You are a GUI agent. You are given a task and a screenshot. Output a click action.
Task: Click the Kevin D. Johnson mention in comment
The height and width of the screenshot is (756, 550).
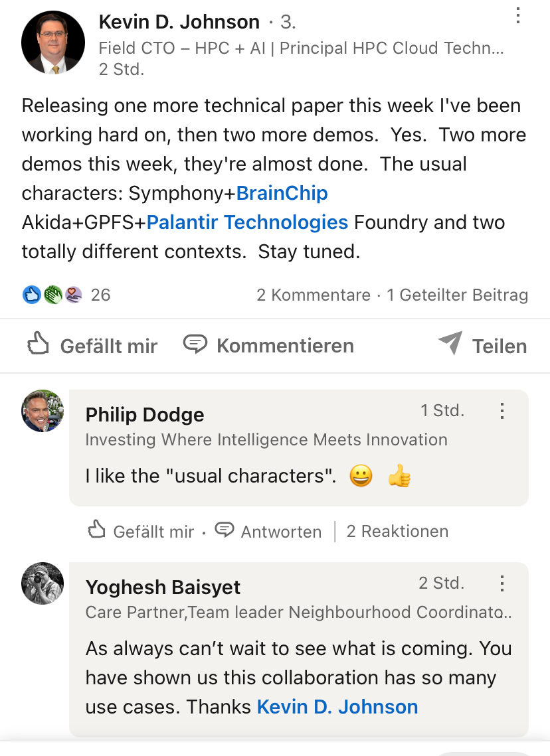[x=337, y=707]
